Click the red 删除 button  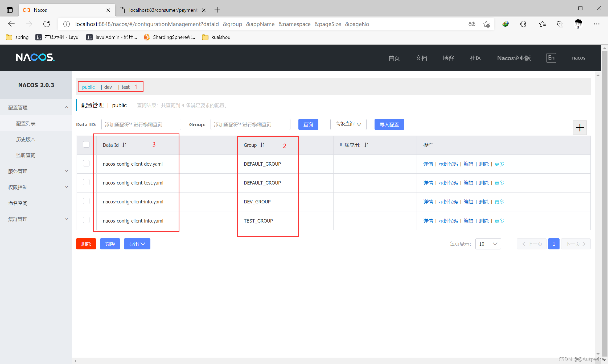(86, 244)
